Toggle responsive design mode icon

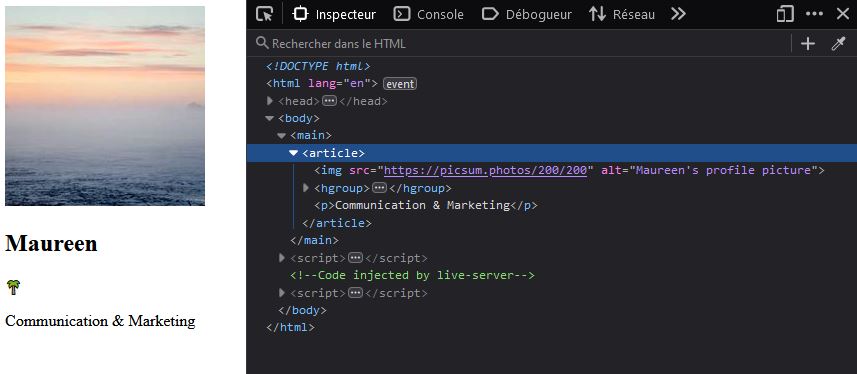point(785,14)
